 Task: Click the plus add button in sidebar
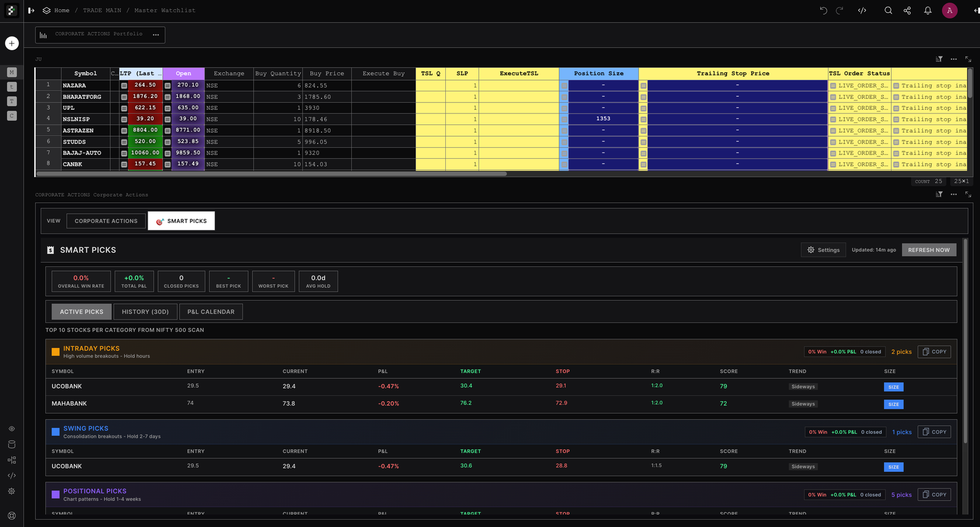point(12,43)
